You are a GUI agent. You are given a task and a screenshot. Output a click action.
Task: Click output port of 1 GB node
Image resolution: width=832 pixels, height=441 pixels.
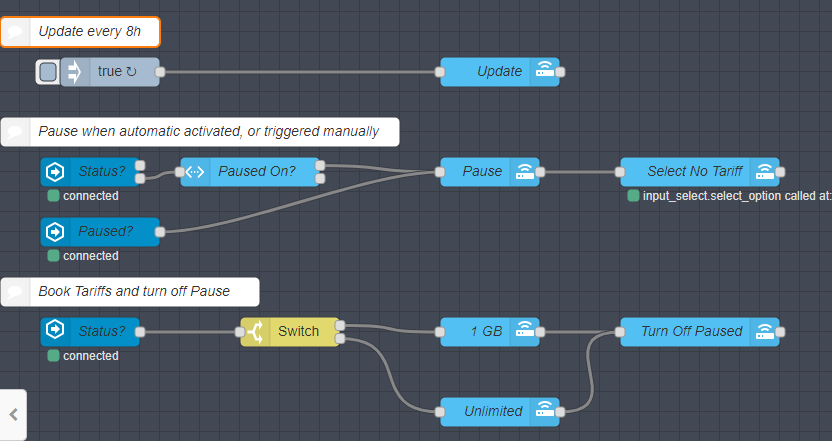[x=540, y=332]
